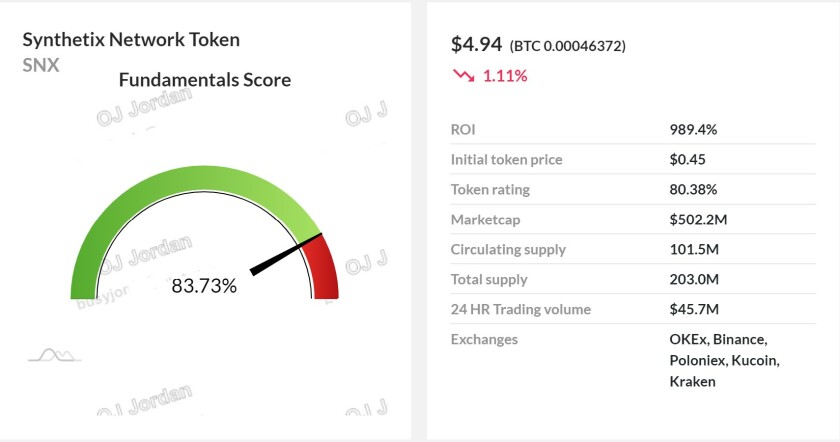Viewport: 840px width, 442px height.
Task: Select the Synthetix Network Token title
Action: [x=131, y=40]
